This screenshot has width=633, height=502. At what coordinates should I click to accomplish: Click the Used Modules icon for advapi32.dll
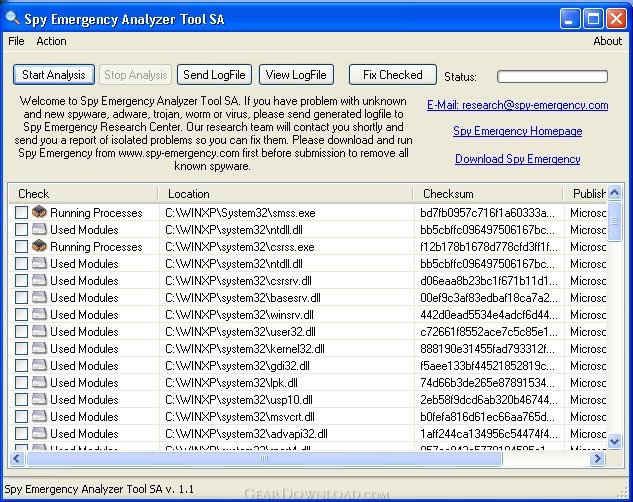39,432
